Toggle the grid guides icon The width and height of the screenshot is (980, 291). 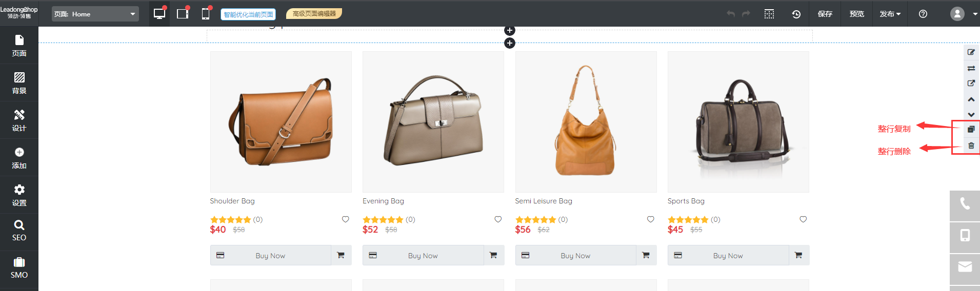[769, 14]
